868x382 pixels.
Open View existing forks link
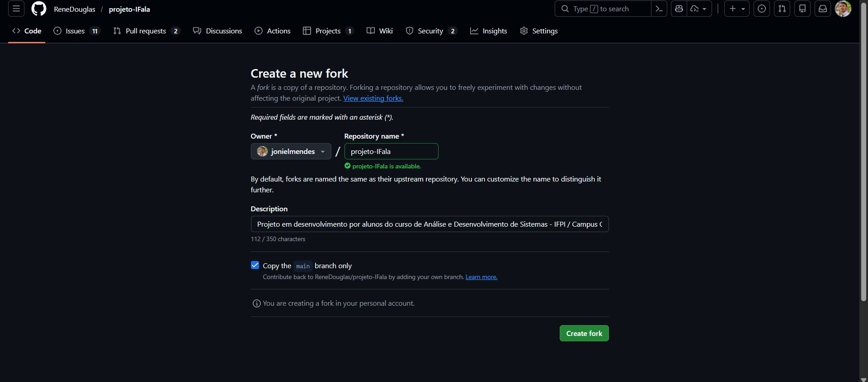click(373, 98)
